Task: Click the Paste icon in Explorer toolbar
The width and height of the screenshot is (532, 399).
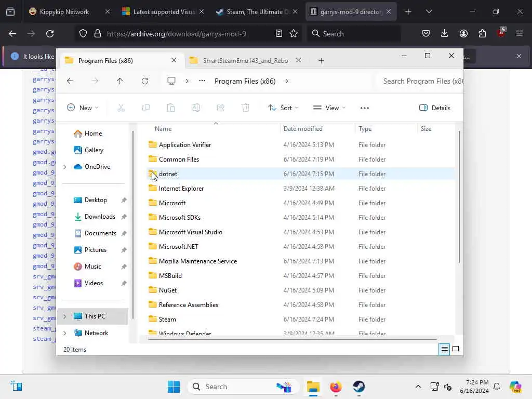Action: [170, 108]
